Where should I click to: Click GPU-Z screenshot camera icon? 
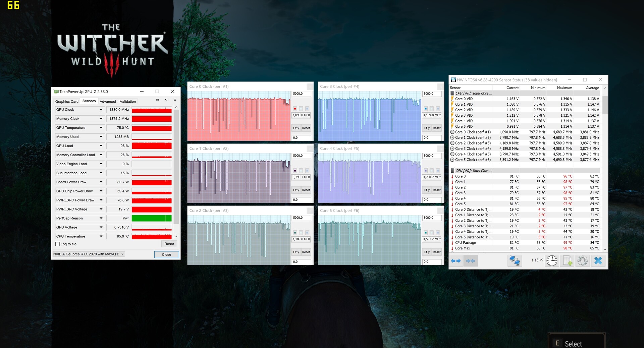coord(158,100)
